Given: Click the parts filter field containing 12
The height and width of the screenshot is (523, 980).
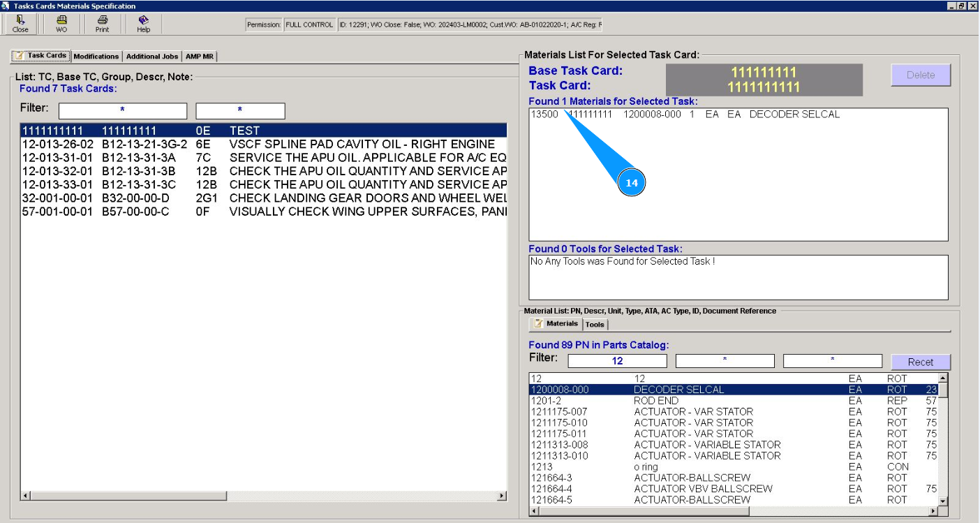Looking at the screenshot, I should (617, 361).
